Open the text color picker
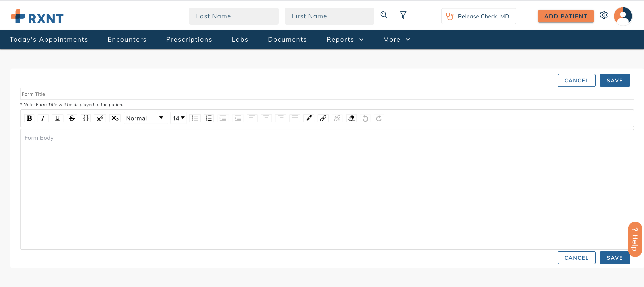 click(309, 118)
